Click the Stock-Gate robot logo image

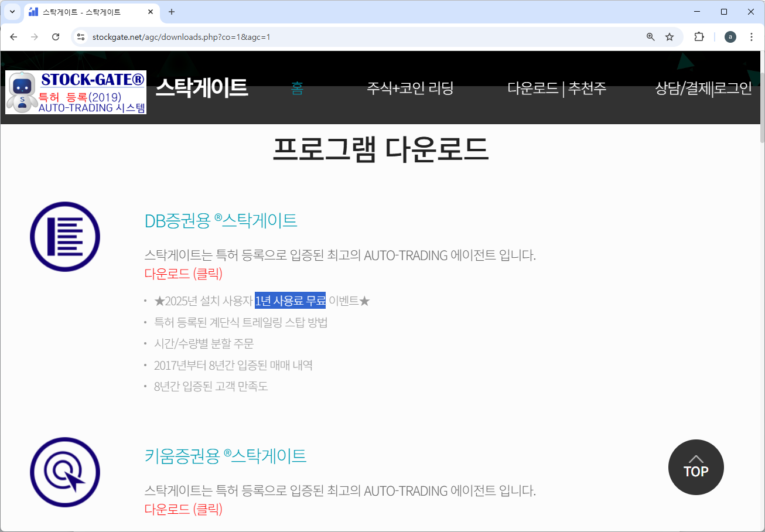[76, 92]
